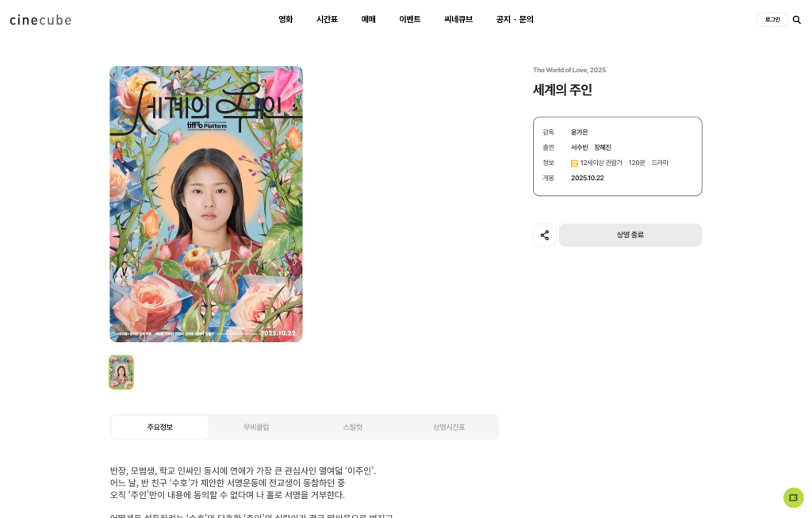Open the 이벤트 menu

[x=410, y=19]
